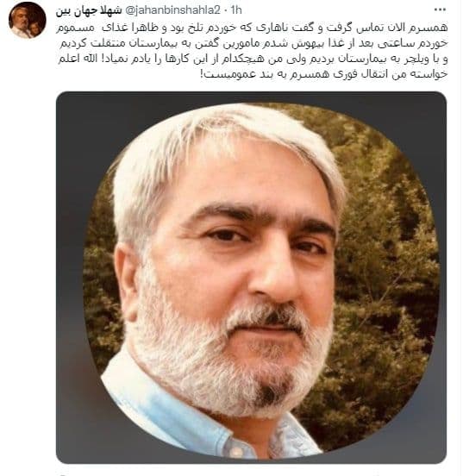Click the @jahanbinshahla2 handle

(172, 10)
